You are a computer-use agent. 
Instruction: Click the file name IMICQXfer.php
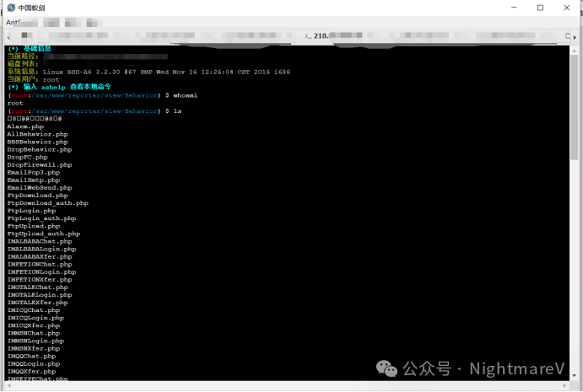click(34, 325)
